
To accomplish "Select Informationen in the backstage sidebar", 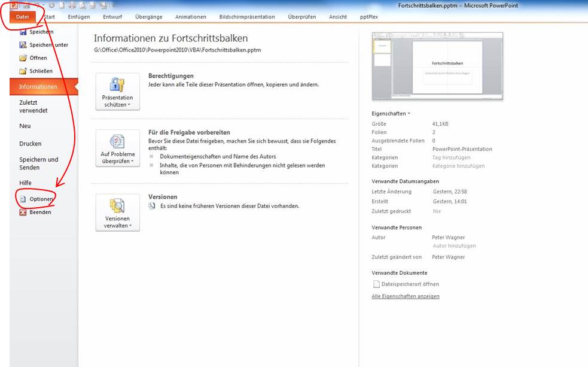I will [x=44, y=87].
